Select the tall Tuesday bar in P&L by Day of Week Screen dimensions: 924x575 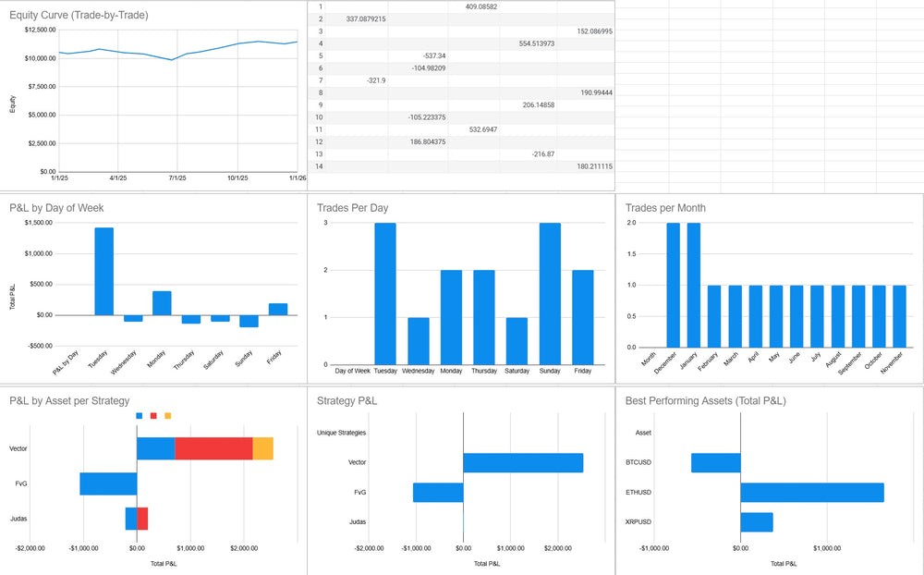pyautogui.click(x=106, y=269)
